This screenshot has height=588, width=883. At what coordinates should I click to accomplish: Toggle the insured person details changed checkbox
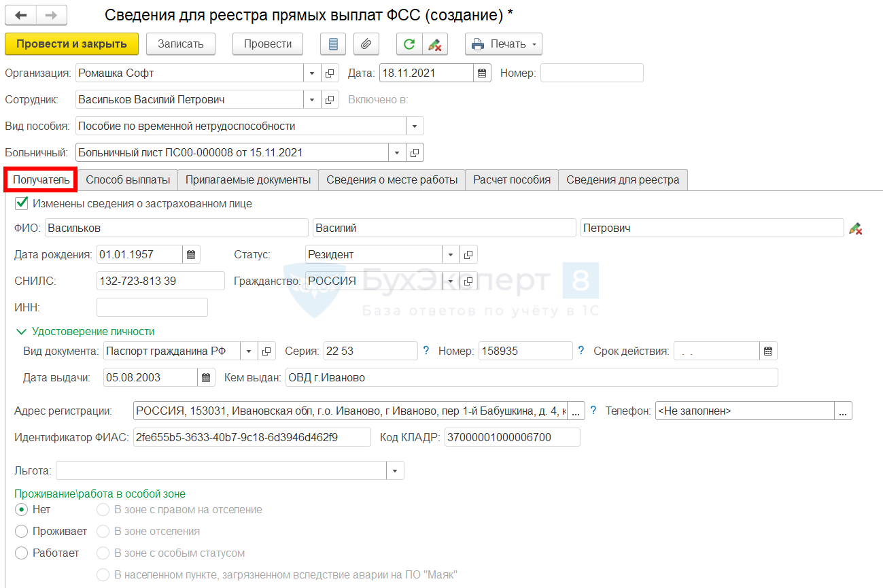click(22, 203)
